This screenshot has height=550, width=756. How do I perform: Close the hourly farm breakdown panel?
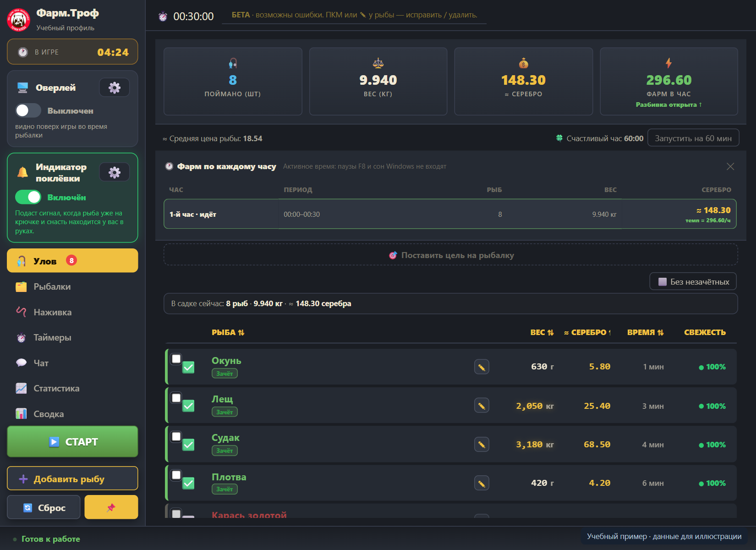(730, 166)
